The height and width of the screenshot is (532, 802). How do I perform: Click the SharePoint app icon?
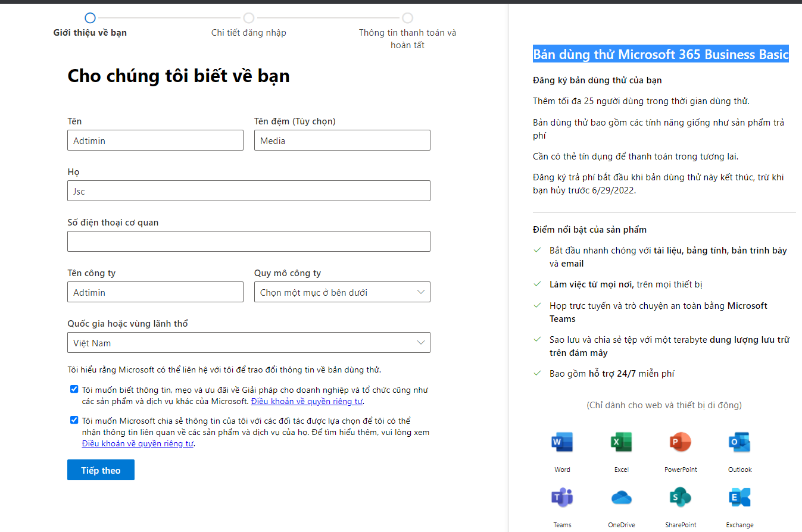click(x=681, y=497)
